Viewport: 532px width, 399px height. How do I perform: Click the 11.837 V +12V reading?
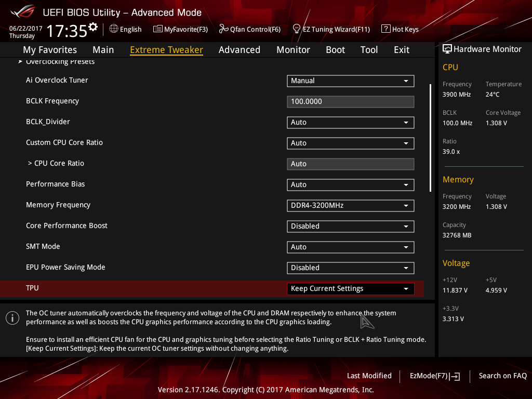(455, 290)
